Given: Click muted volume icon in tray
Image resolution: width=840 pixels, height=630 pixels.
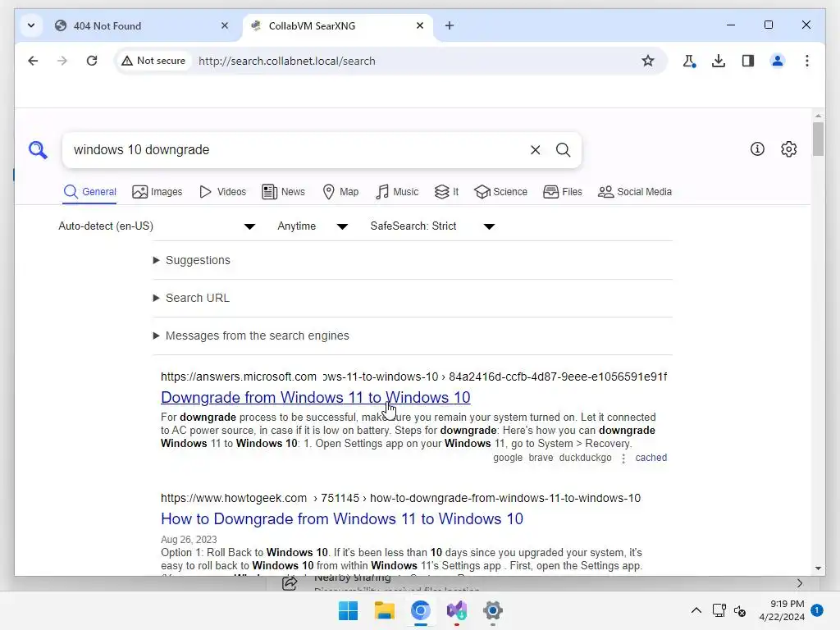Looking at the screenshot, I should pos(740,610).
